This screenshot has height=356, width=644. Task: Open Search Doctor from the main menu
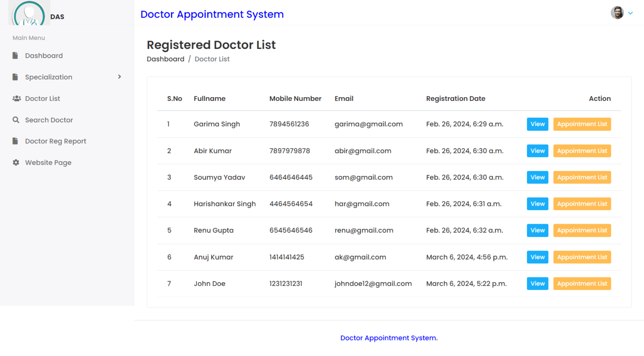[x=48, y=120]
